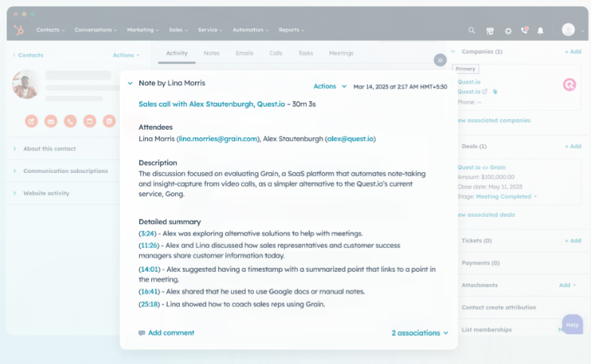Open the Service menu
This screenshot has width=591, height=364.
pyautogui.click(x=210, y=29)
